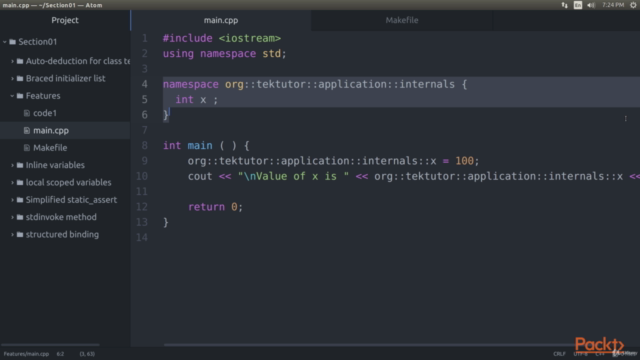This screenshot has width=640, height=360.
Task: Select the 'Inline variables' folder label
Action: (x=55, y=165)
